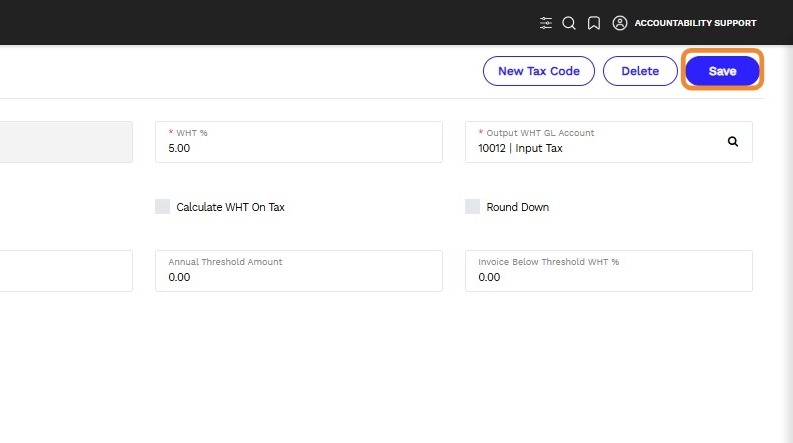Open the settings sliders icon in header

(x=545, y=23)
